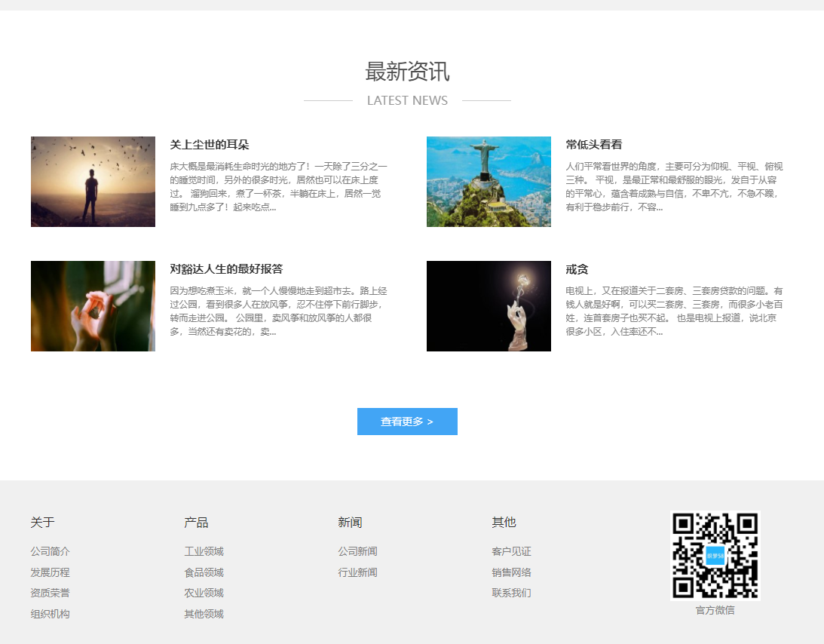Click the 产品 footer heading
Image resolution: width=824 pixels, height=644 pixels.
point(196,522)
